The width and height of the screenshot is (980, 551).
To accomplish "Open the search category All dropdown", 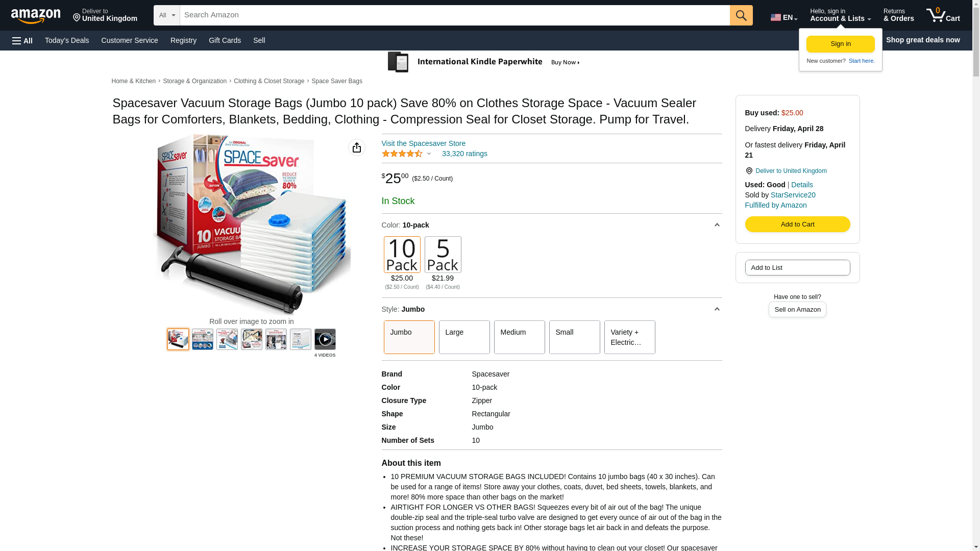I will point(166,15).
